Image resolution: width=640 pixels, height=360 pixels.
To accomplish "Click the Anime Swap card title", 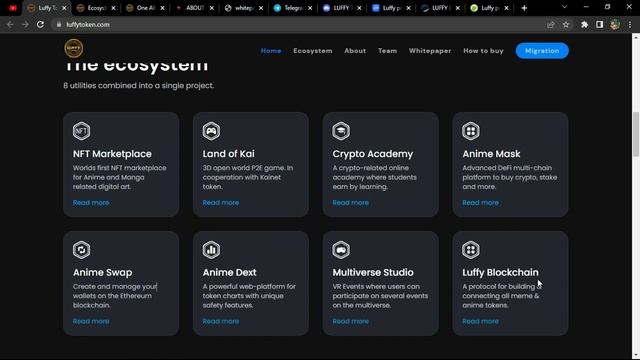I will pos(102,272).
